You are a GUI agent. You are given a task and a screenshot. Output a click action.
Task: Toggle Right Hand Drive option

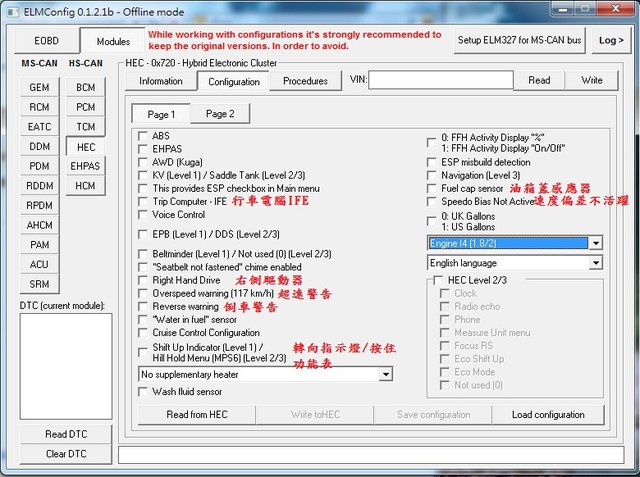143,280
